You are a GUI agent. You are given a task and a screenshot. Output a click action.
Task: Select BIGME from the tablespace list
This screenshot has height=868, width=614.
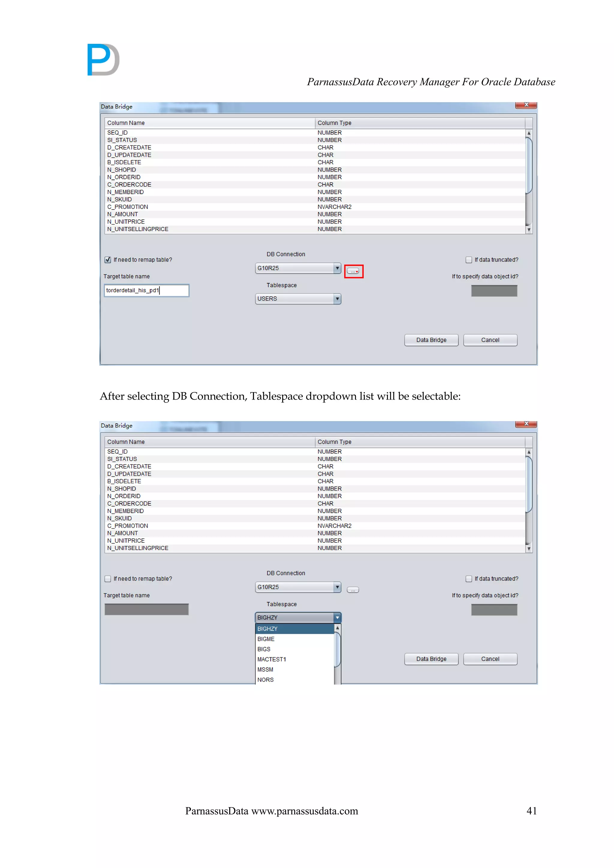295,639
